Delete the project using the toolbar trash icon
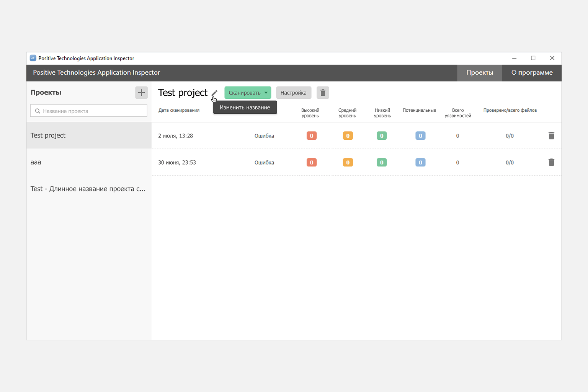The height and width of the screenshot is (392, 588). pyautogui.click(x=323, y=93)
